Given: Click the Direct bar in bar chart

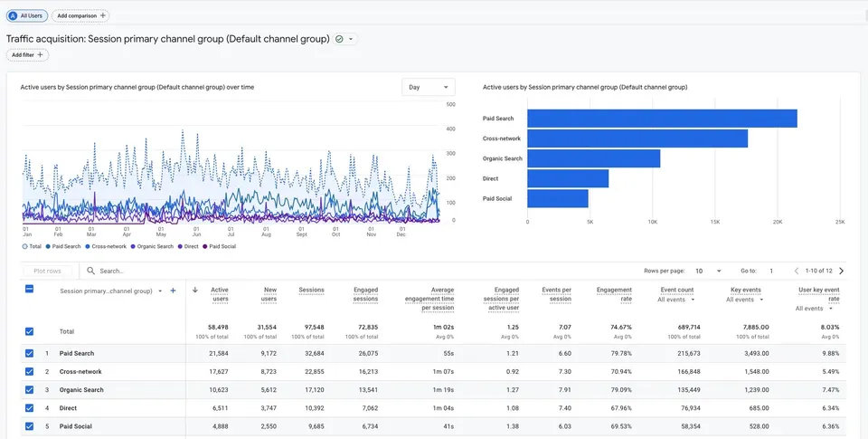Looking at the screenshot, I should click(568, 178).
